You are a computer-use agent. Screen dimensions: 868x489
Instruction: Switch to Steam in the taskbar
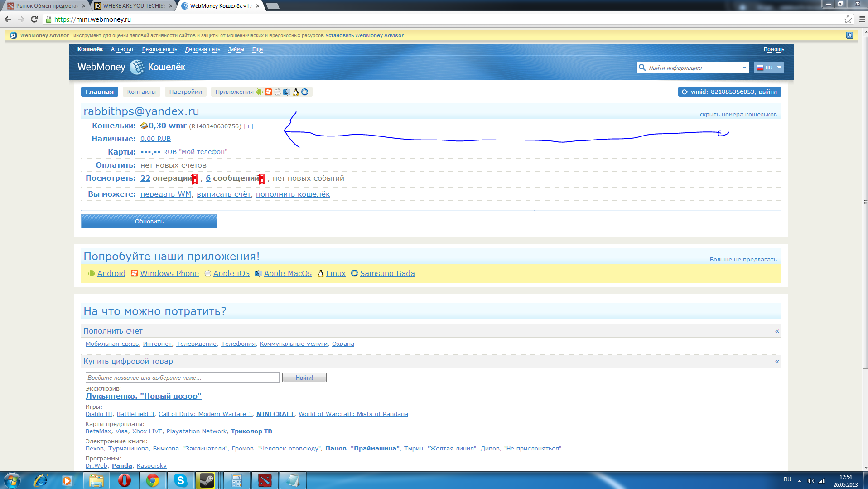(x=207, y=480)
